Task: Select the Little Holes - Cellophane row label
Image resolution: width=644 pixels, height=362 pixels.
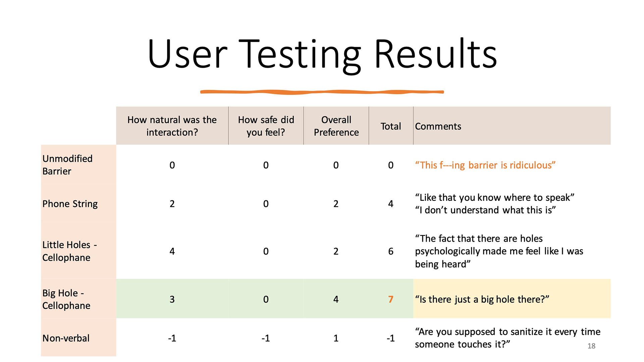Action: coord(70,251)
